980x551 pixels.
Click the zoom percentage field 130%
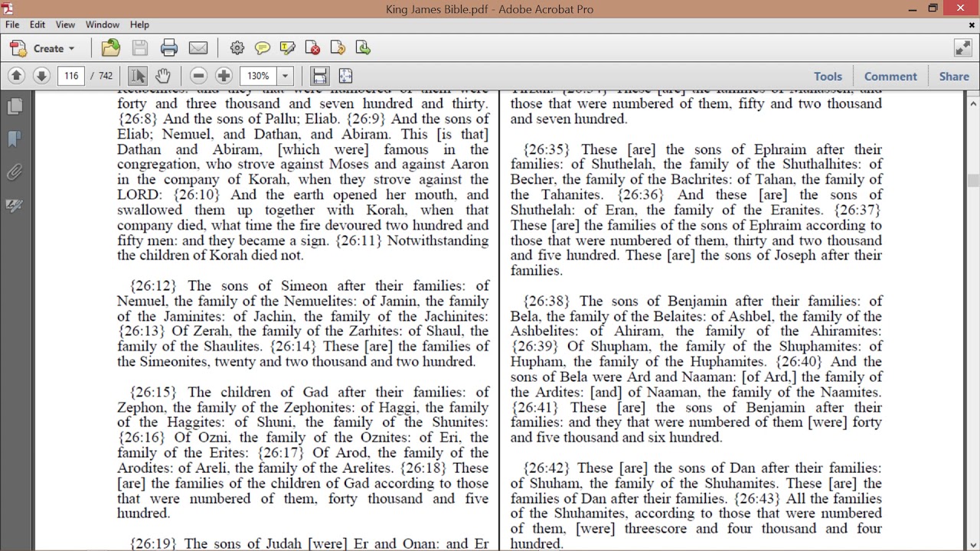[259, 76]
